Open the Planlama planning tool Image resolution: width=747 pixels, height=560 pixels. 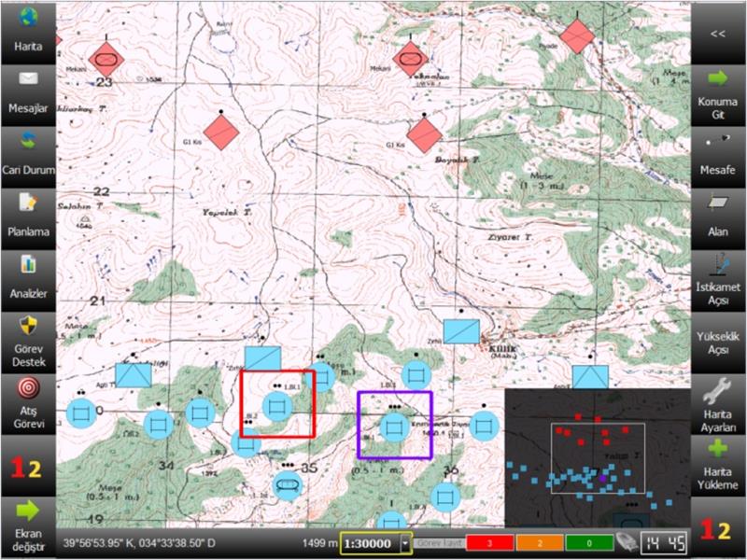[x=28, y=215]
